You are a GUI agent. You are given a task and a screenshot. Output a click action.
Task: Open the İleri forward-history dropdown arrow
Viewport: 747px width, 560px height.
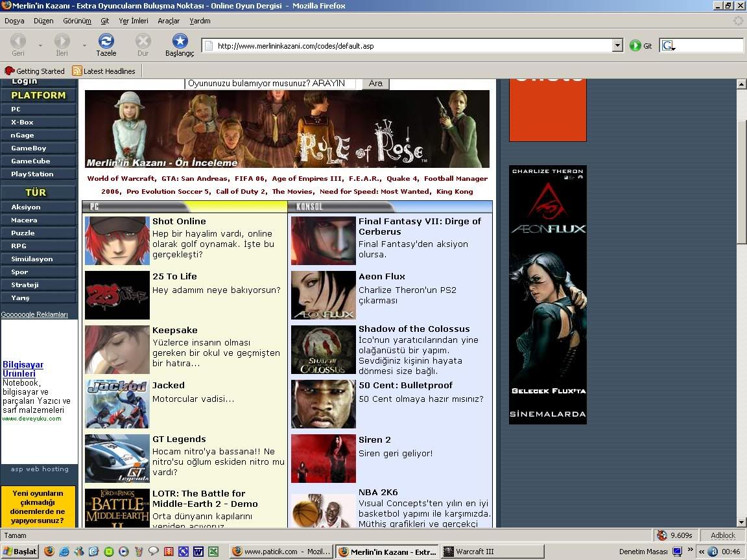84,46
